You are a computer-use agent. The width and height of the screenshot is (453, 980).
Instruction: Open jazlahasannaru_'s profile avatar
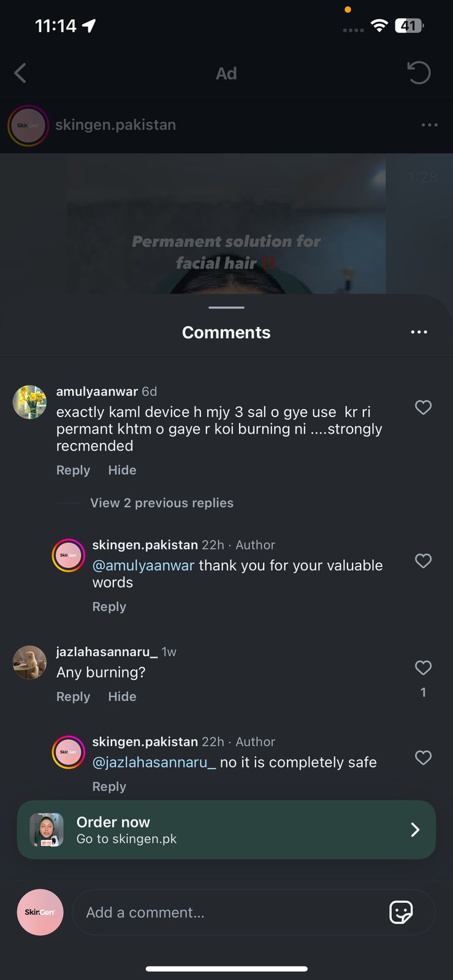click(29, 662)
